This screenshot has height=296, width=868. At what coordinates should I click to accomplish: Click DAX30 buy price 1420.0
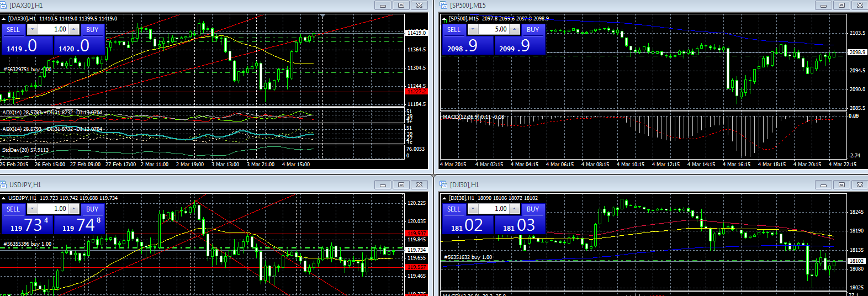point(79,46)
